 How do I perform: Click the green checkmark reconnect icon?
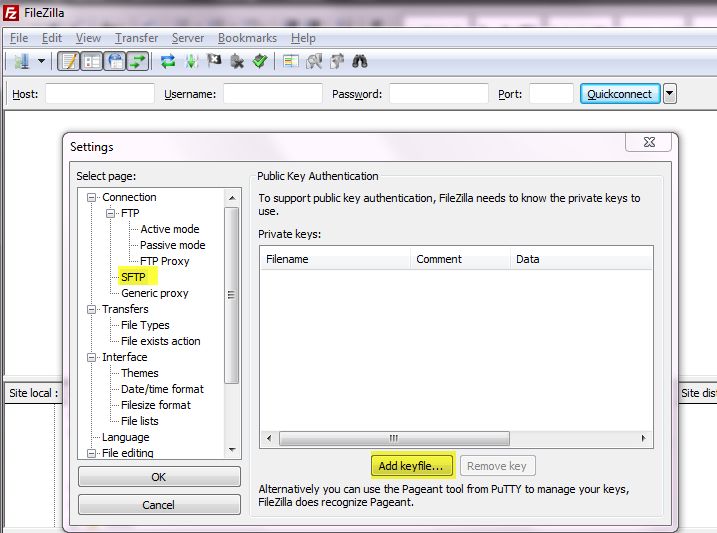click(260, 61)
